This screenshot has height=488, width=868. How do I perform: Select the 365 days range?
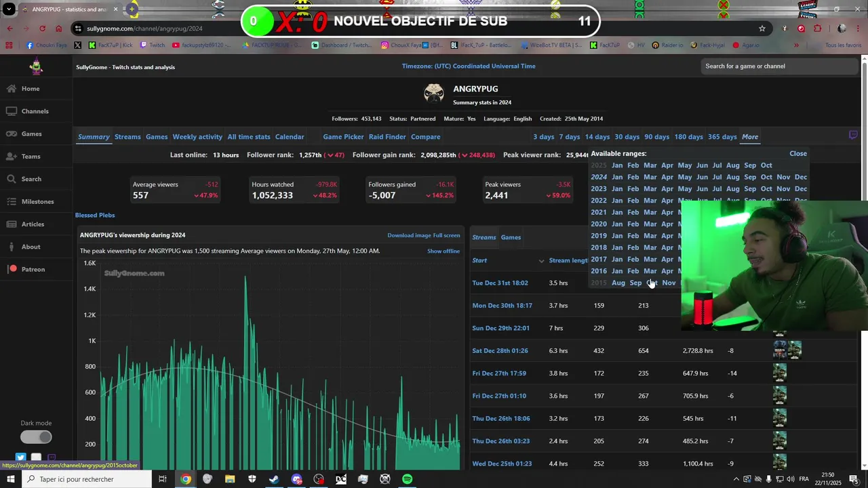tap(722, 137)
